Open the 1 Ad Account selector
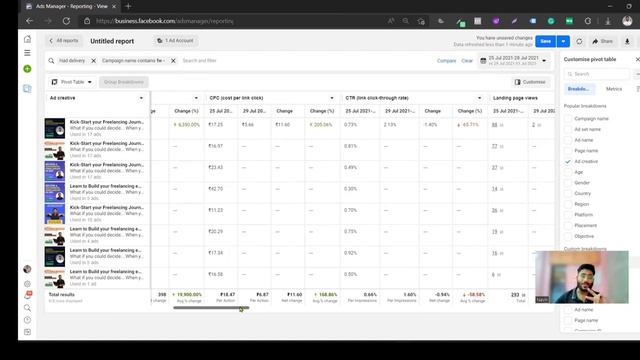Screen dimensions: 640x360 (x=175, y=41)
